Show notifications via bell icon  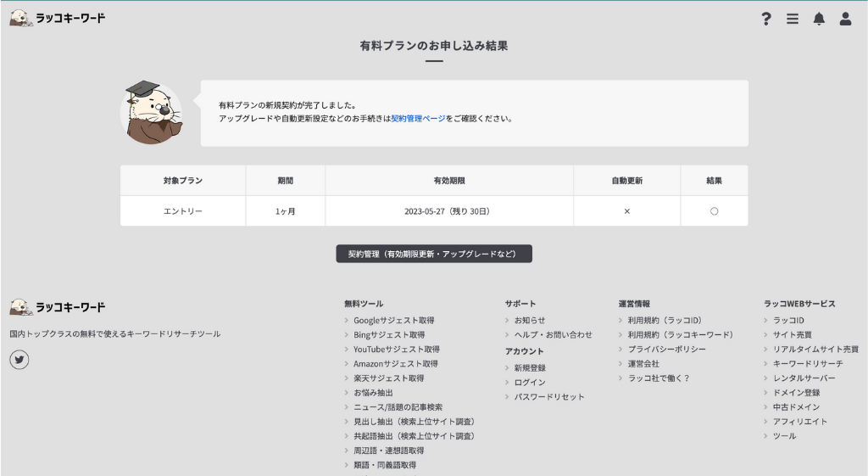click(819, 19)
